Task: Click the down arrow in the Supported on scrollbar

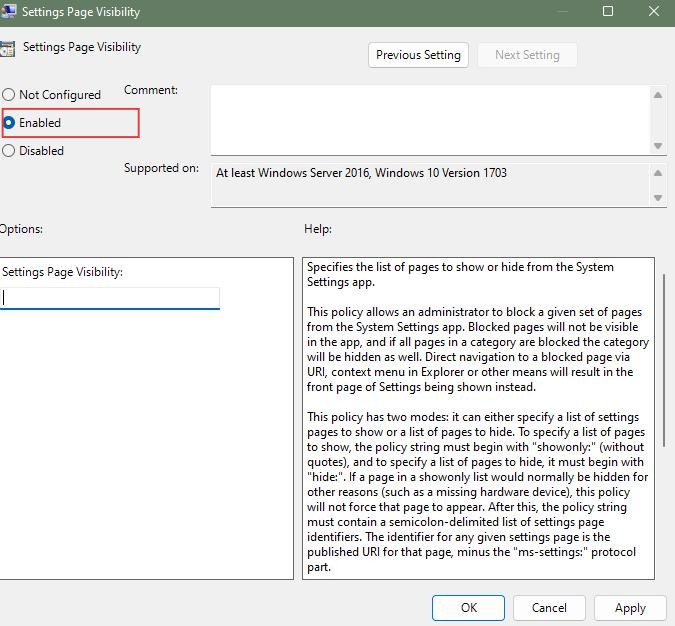Action: 658,198
